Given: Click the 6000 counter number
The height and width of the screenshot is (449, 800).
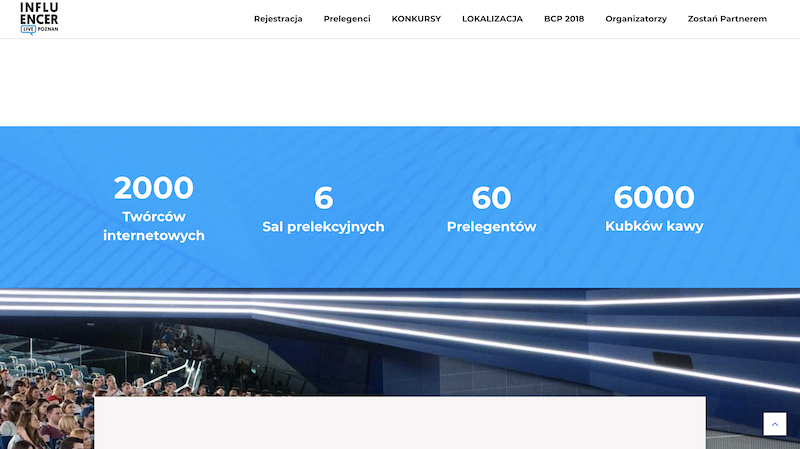Looking at the screenshot, I should (654, 197).
